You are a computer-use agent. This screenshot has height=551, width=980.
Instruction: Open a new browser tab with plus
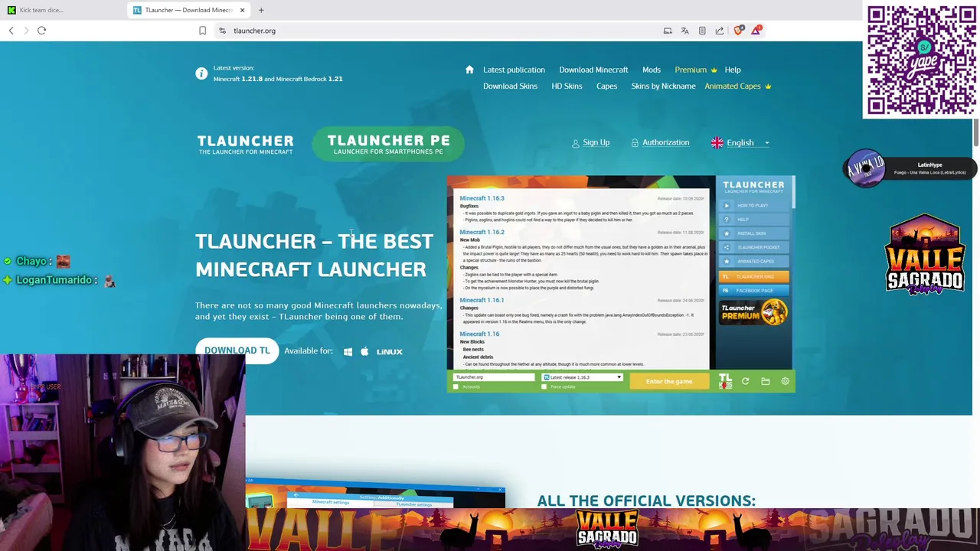click(x=261, y=10)
